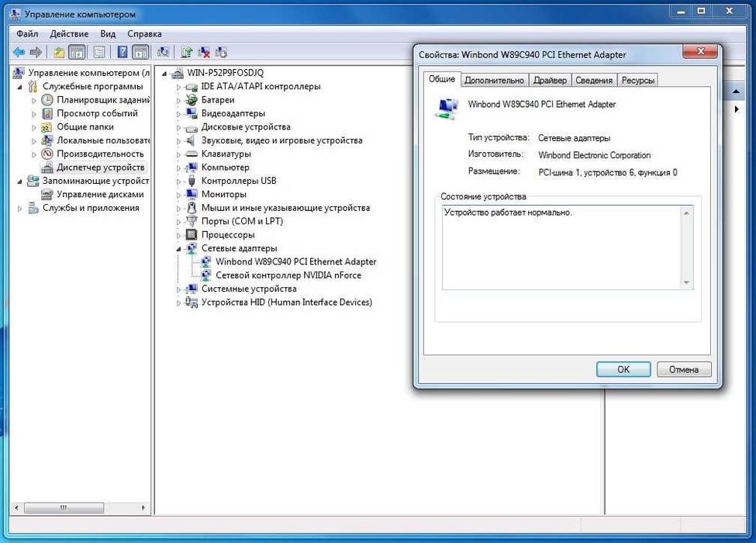Screen dimensions: 756x543
Task: Expand the Системные устройства category arrow
Action: pyautogui.click(x=178, y=289)
